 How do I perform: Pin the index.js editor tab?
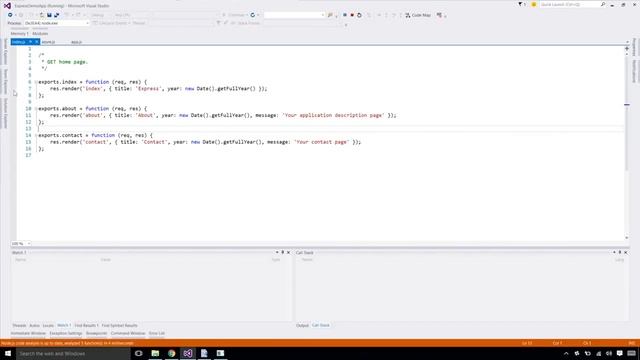pyautogui.click(x=30, y=42)
